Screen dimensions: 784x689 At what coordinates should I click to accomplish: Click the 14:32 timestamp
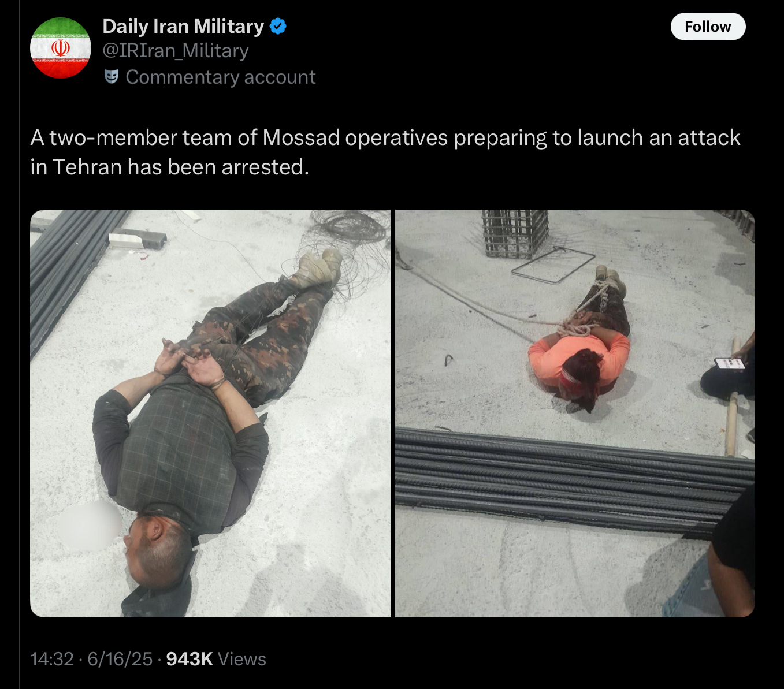tap(52, 659)
